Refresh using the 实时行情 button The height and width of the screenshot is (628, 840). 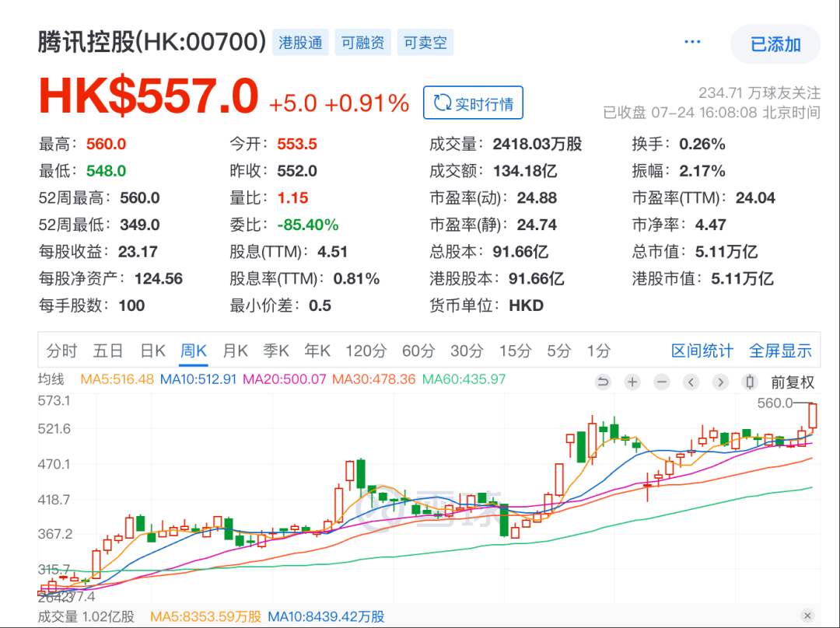[473, 103]
